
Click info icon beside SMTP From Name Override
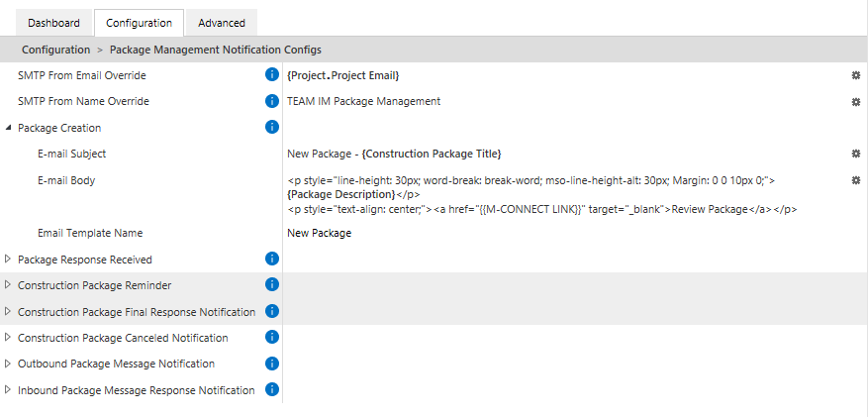pyautogui.click(x=271, y=101)
